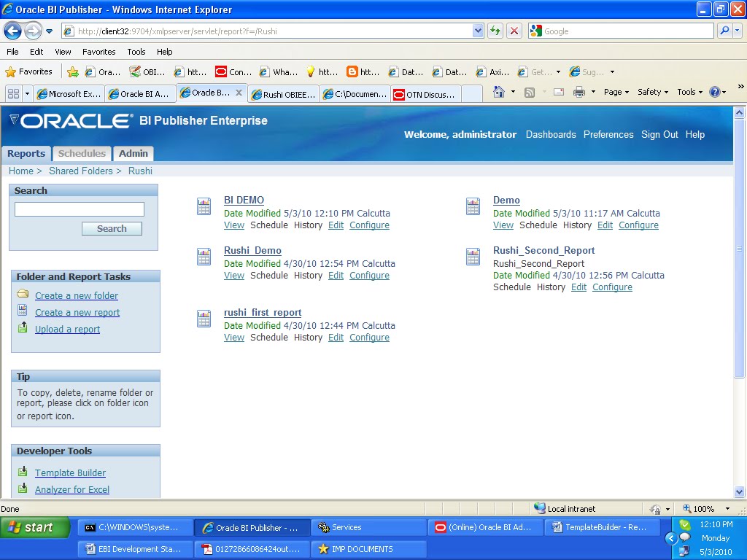Open the Home page icon in command bar
Viewport: 747px width, 560px height.
tap(499, 91)
